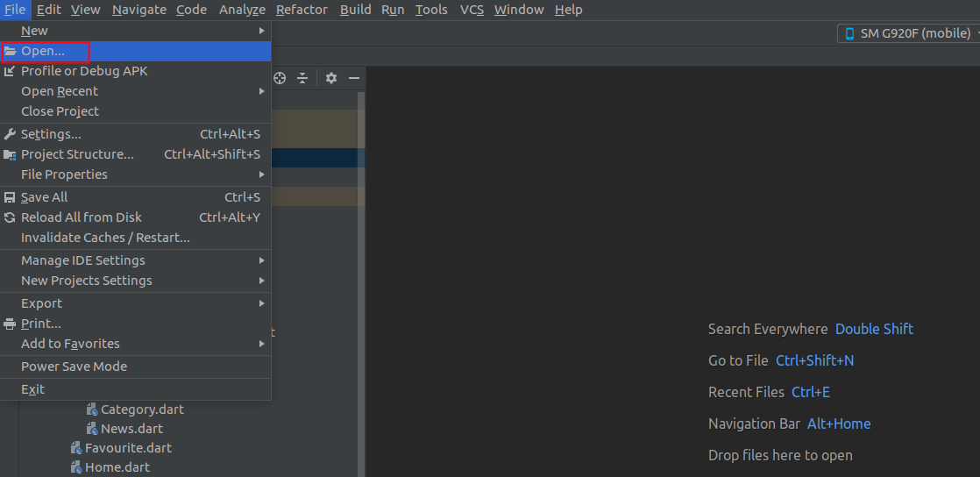Click the Select Opened File crosshair icon
This screenshot has height=477, width=980.
[x=280, y=78]
